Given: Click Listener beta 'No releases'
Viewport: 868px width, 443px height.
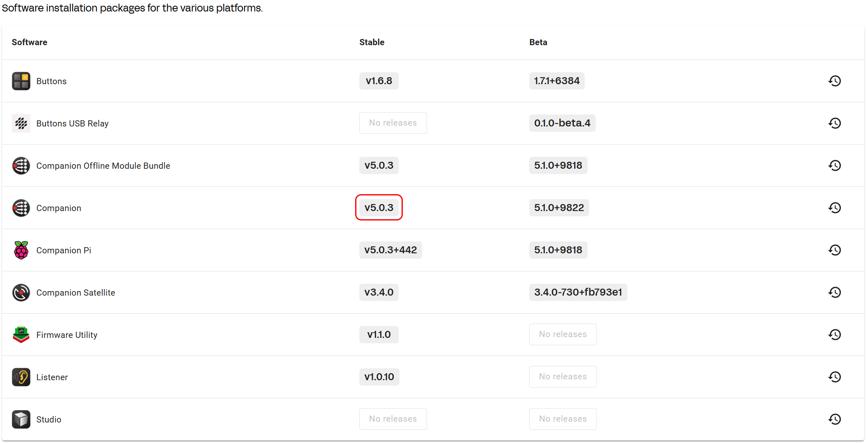Looking at the screenshot, I should click(563, 377).
